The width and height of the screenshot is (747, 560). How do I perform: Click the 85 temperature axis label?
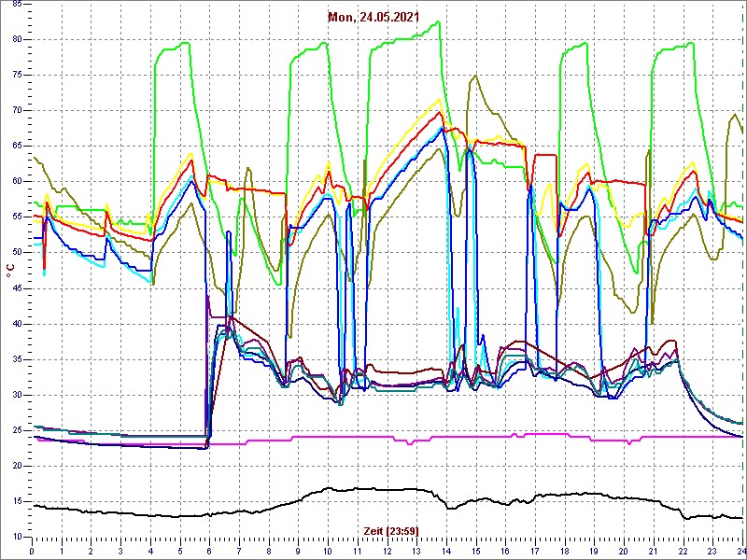point(17,4)
